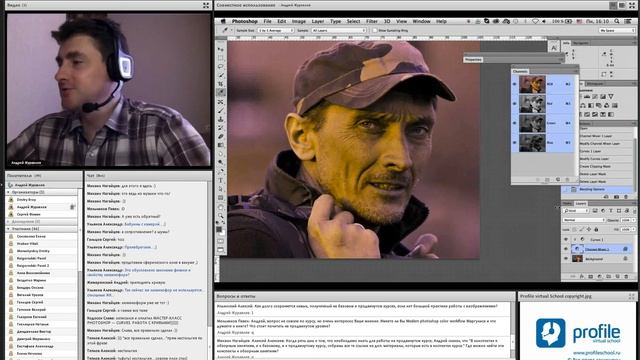The height and width of the screenshot is (360, 640).
Task: Click the Spotlight search icon in menu bar
Action: click(x=617, y=21)
